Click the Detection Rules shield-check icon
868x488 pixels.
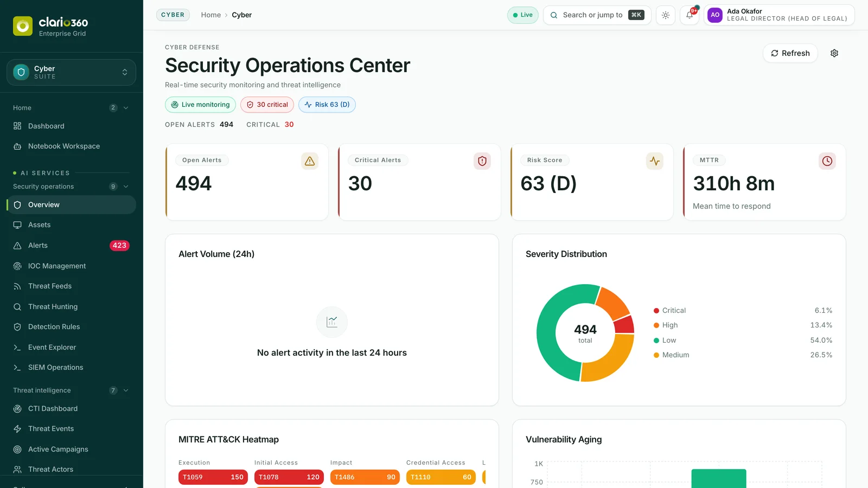pos(17,327)
